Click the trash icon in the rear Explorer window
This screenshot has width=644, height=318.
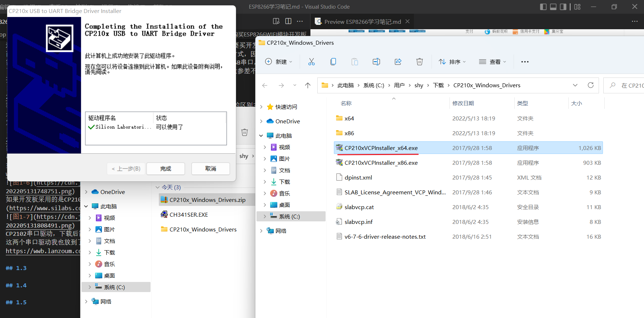245,132
